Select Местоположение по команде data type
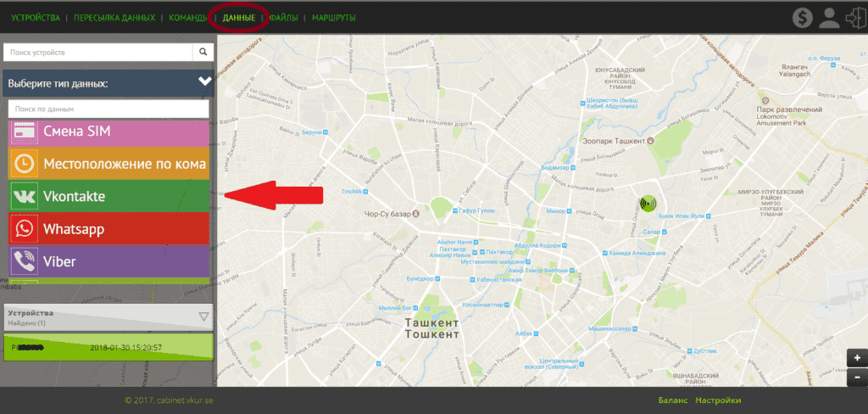This screenshot has height=414, width=868. [x=110, y=163]
